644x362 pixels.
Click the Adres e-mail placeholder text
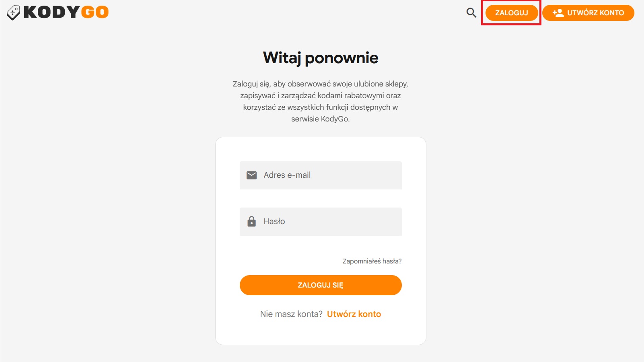(287, 175)
